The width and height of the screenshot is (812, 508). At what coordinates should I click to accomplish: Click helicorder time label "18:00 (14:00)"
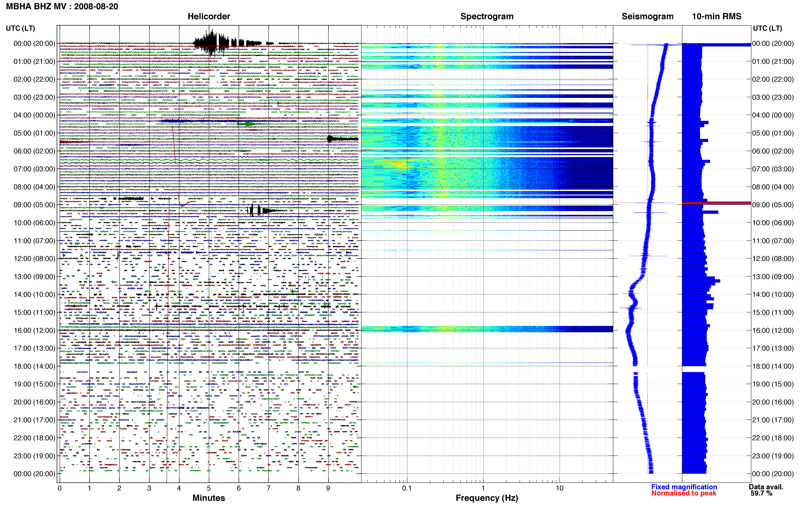[34, 366]
